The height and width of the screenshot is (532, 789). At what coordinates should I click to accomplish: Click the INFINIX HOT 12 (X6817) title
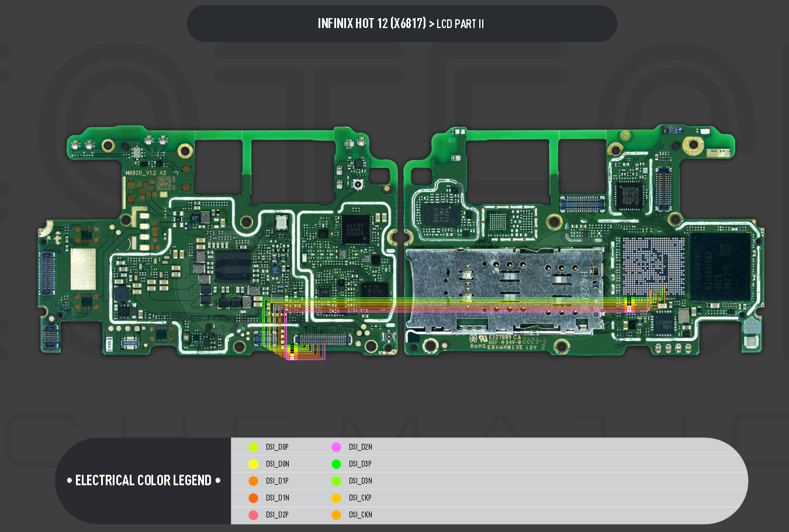[x=372, y=23]
